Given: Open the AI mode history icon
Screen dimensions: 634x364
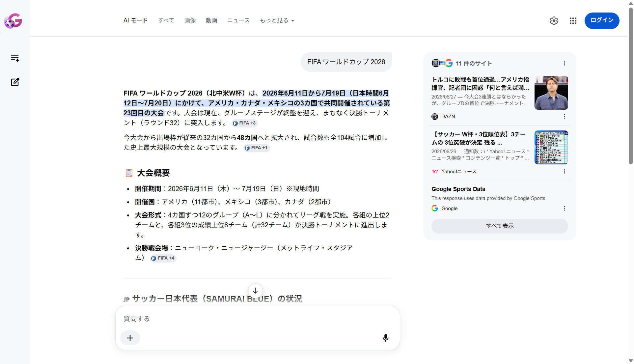Looking at the screenshot, I should coord(15,58).
